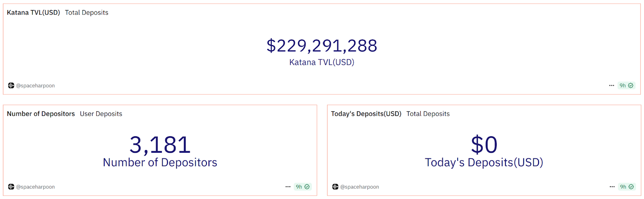
Task: Click the $229,291,288 counter value
Action: [x=322, y=46]
